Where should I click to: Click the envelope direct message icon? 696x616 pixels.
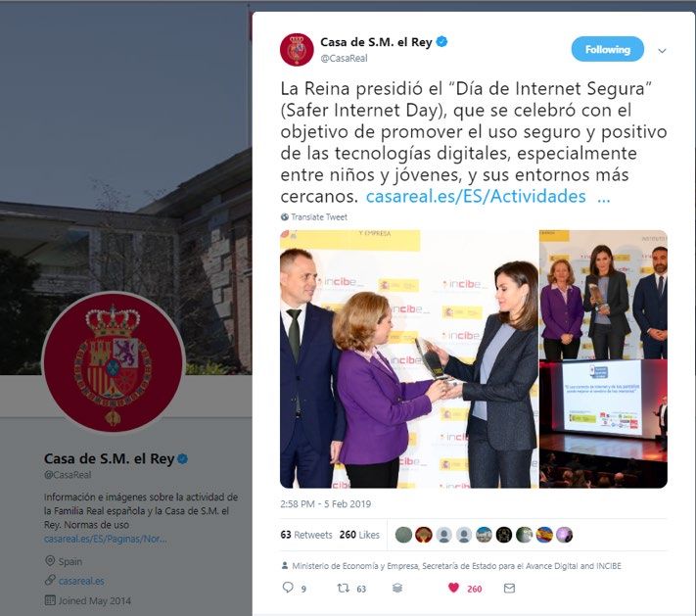click(x=510, y=588)
